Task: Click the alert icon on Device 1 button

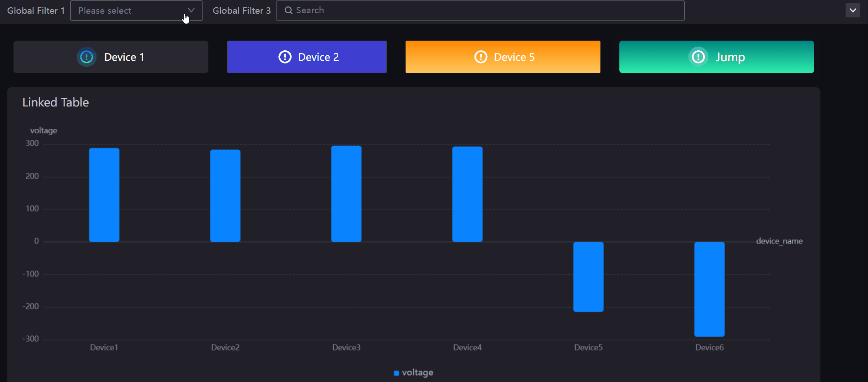Action: tap(86, 57)
